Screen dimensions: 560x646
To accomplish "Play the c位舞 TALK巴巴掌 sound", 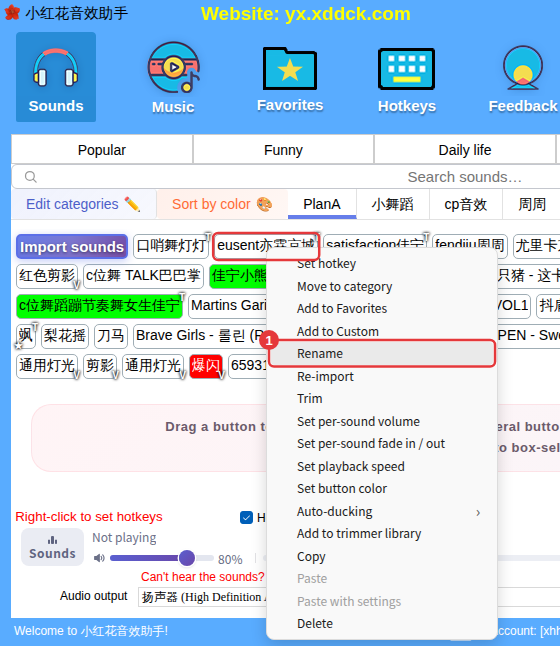I will click(x=143, y=276).
